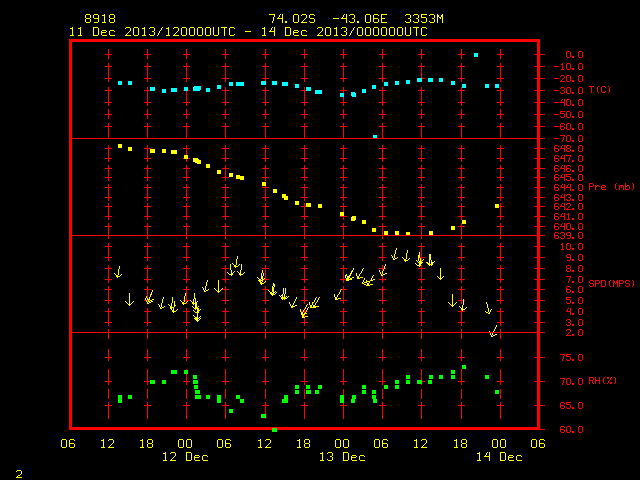Screen dimensions: 640x480
Task: Select the 12 Dec date label
Action: [185, 457]
